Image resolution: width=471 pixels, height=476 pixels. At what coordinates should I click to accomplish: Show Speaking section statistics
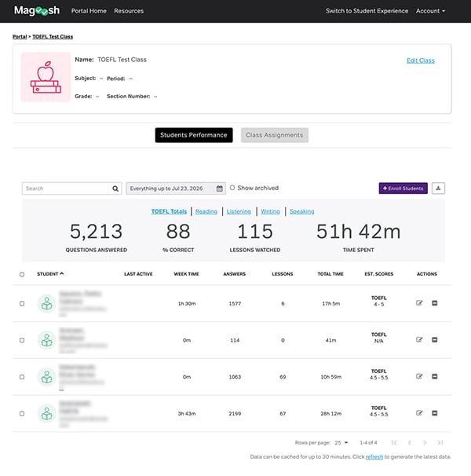click(301, 211)
